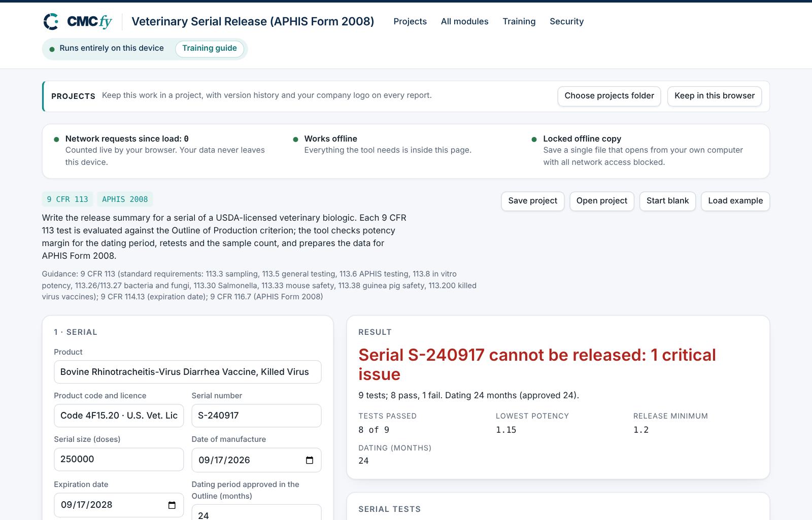The height and width of the screenshot is (520, 812).
Task: Click Keep in this browser
Action: pos(714,96)
